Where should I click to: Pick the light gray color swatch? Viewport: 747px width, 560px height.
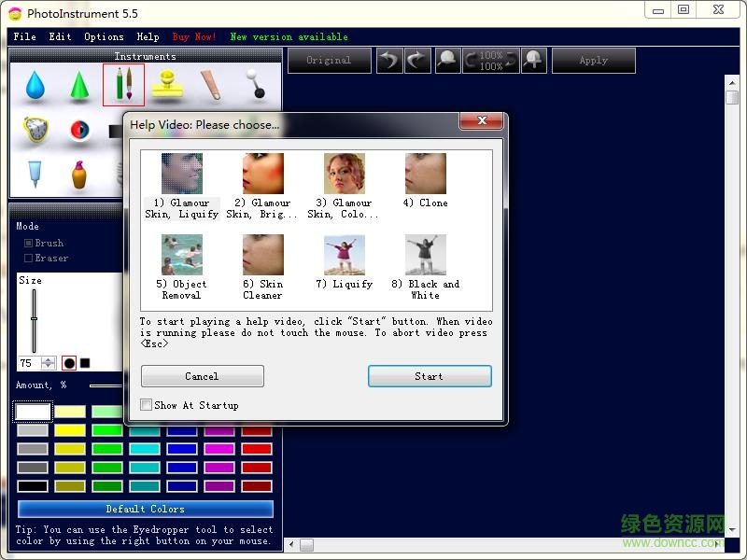click(33, 430)
